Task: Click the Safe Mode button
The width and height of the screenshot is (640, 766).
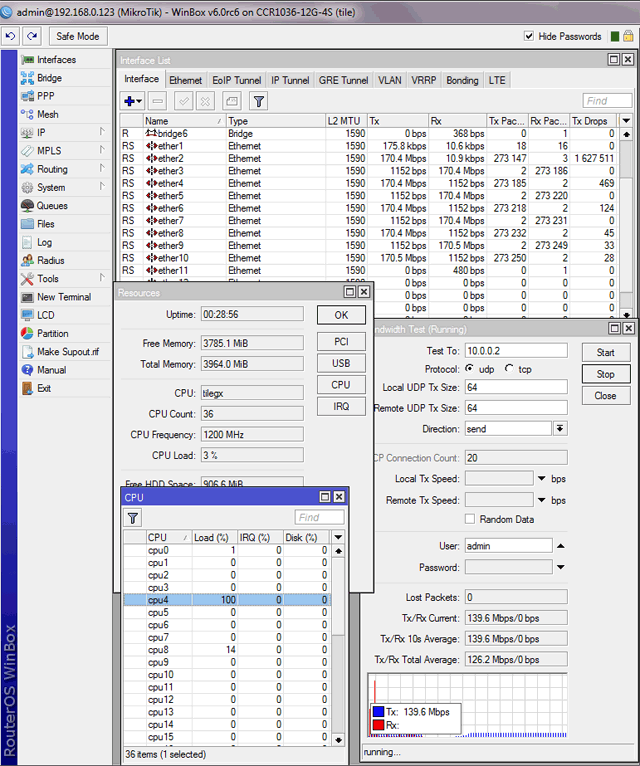Action: coord(78,36)
